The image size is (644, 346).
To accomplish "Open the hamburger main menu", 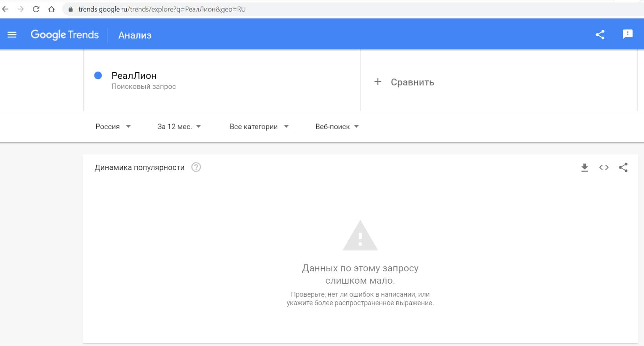I will 12,35.
